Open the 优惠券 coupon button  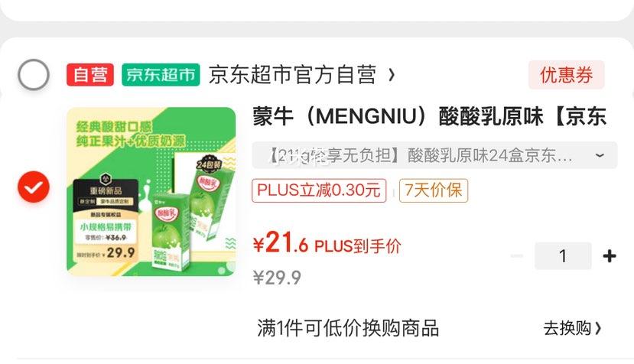(566, 75)
